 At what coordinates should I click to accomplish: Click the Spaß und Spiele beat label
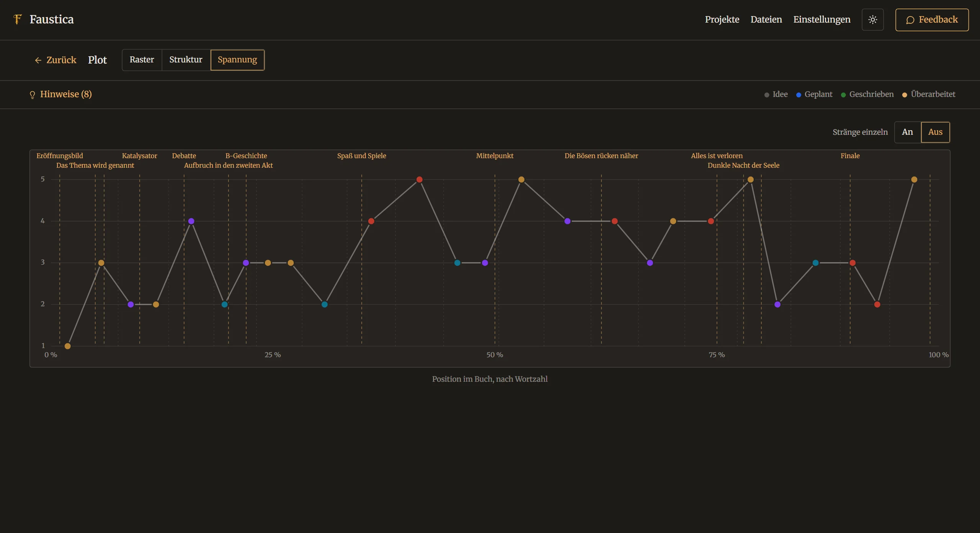point(362,156)
